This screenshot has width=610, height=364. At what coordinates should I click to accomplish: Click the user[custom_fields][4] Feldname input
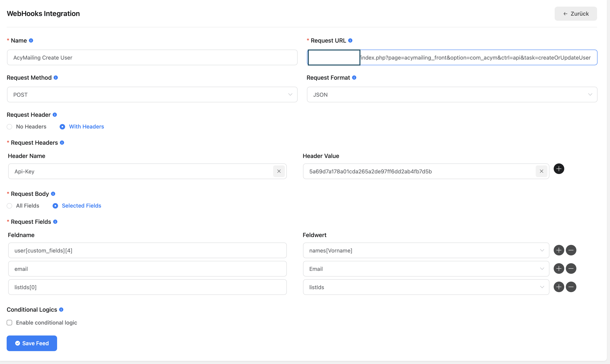coord(147,250)
